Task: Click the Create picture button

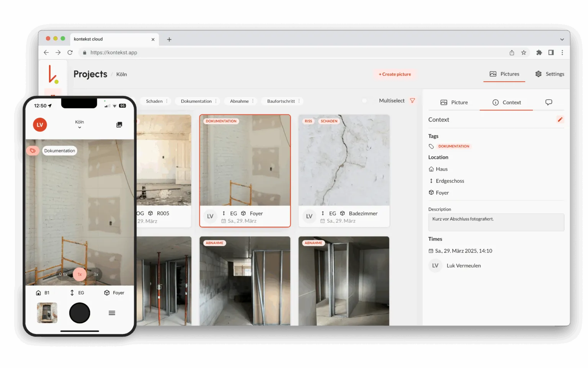Action: click(x=394, y=74)
